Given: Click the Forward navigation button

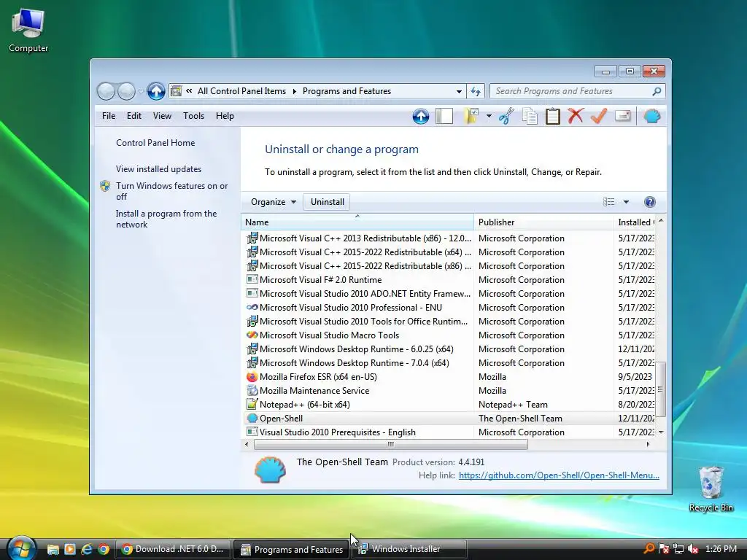Looking at the screenshot, I should pyautogui.click(x=126, y=91).
